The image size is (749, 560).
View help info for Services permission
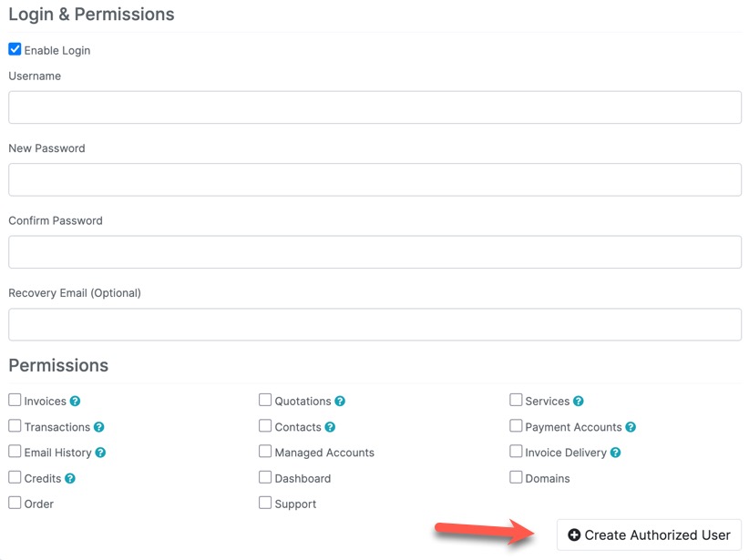coord(578,401)
